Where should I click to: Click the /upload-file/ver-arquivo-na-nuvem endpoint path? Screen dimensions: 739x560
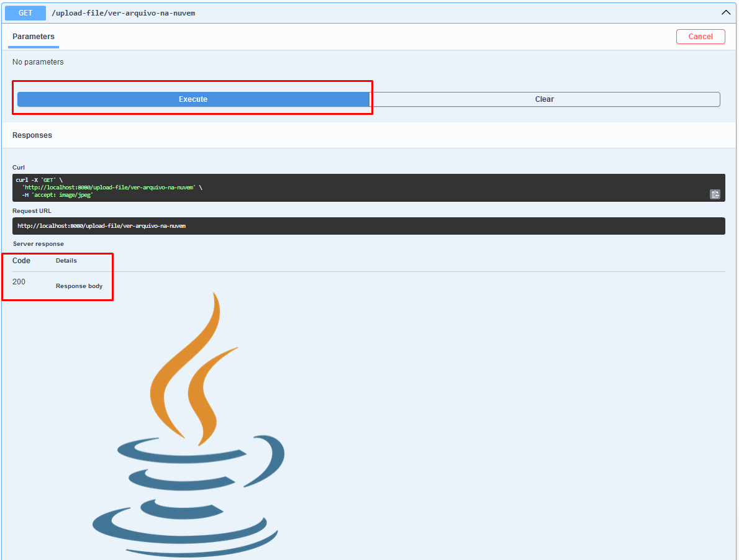click(124, 13)
